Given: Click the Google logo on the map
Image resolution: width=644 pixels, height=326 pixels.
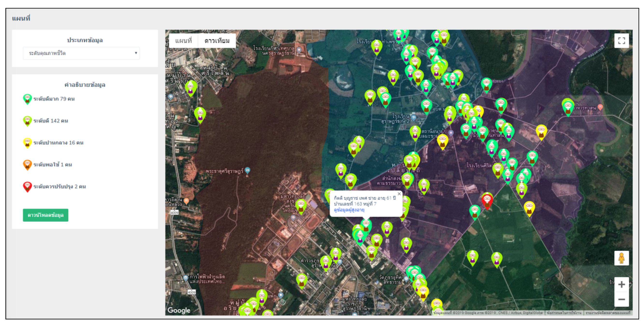Looking at the screenshot, I should click(x=179, y=310).
